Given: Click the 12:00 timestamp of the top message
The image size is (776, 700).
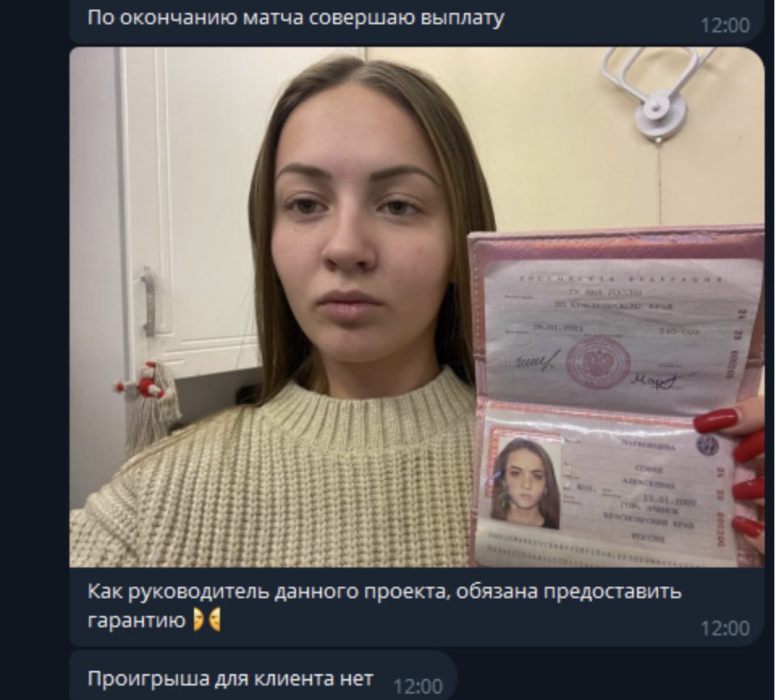Looking at the screenshot, I should click(724, 25).
